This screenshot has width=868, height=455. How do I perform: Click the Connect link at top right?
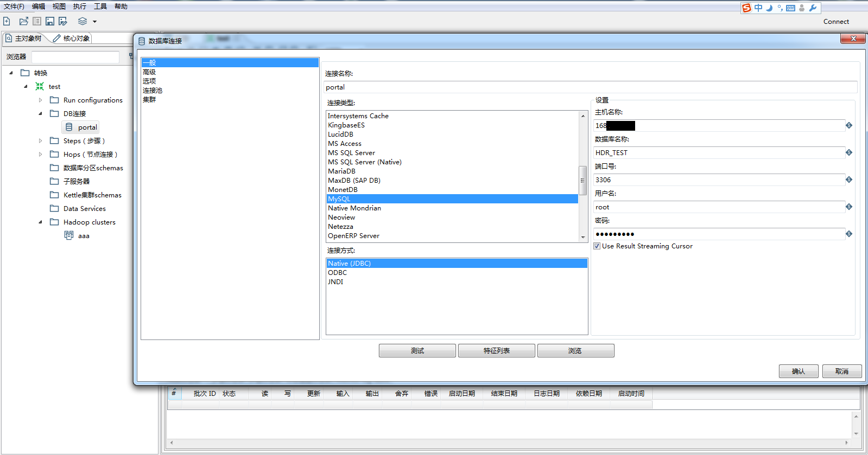[836, 22]
